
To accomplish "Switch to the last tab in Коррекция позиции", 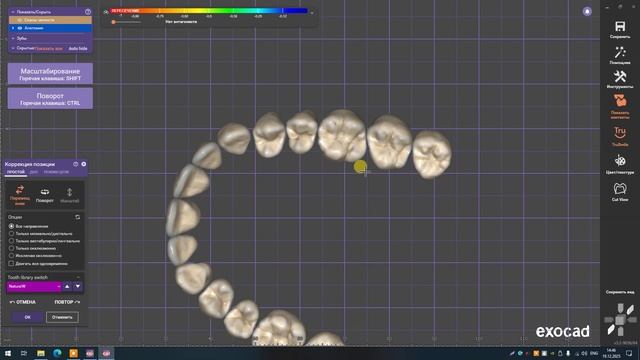I will tap(56, 172).
